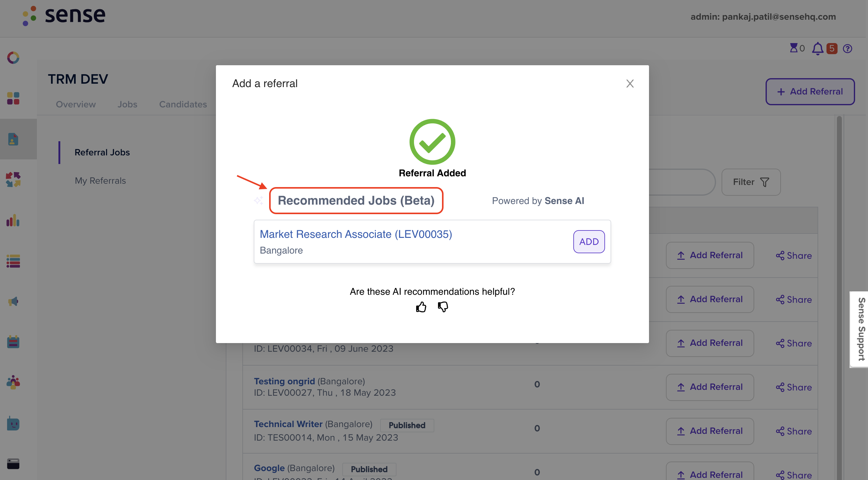Open the Filter options
The image size is (868, 480).
coord(751,182)
